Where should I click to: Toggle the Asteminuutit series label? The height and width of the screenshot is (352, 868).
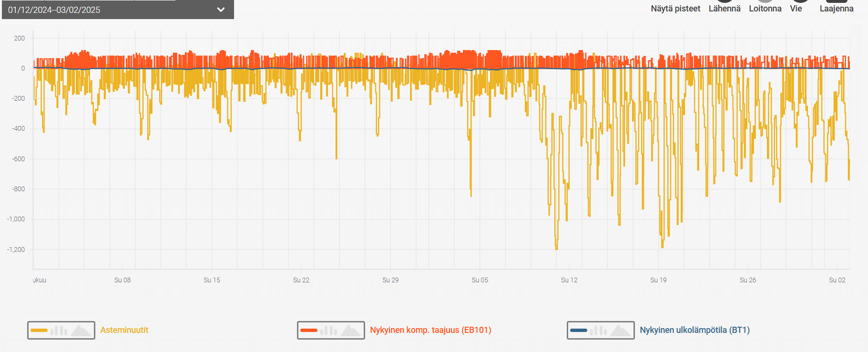click(x=124, y=330)
